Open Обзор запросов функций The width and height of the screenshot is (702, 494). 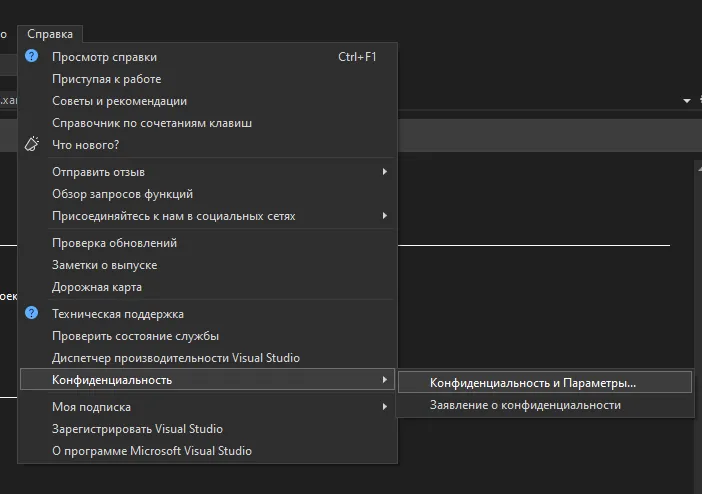tap(207, 194)
